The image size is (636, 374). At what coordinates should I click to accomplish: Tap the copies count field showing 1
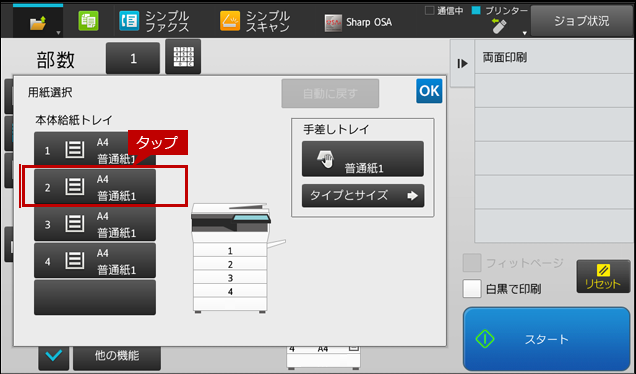[133, 58]
